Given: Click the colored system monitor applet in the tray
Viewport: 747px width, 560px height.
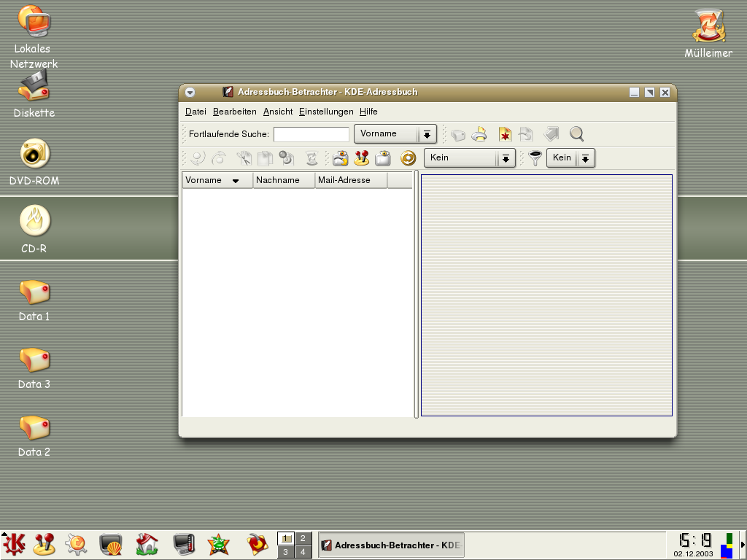Looking at the screenshot, I should click(x=727, y=545).
